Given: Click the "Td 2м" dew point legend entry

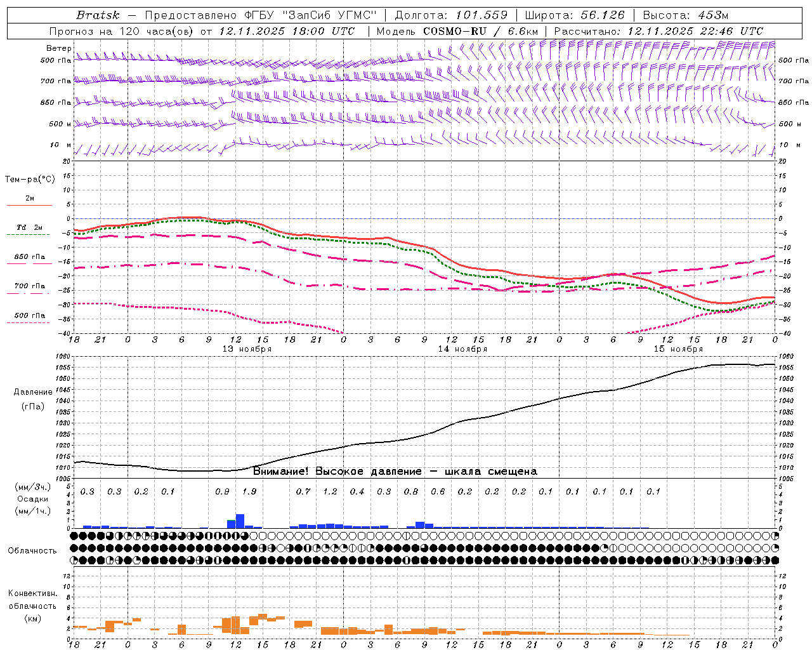Looking at the screenshot, I should (29, 227).
